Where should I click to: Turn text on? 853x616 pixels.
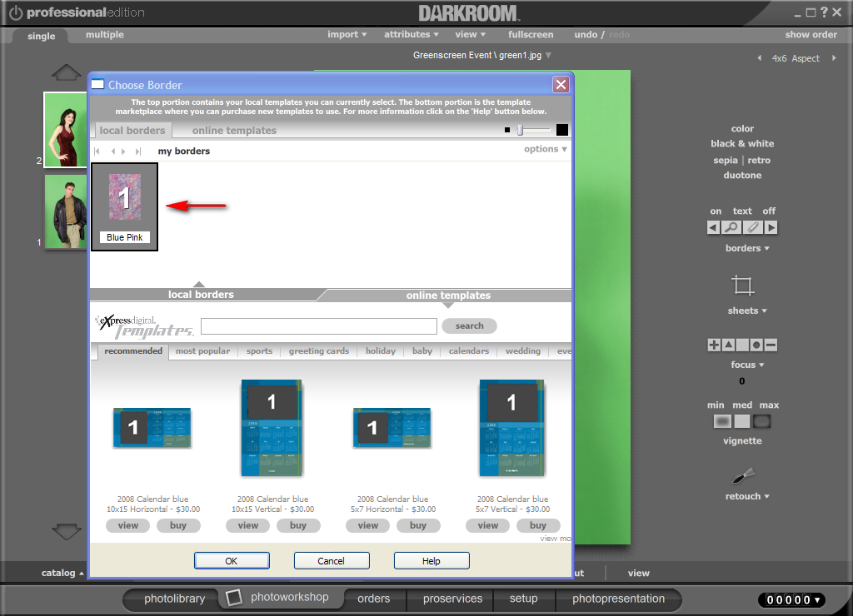click(716, 211)
